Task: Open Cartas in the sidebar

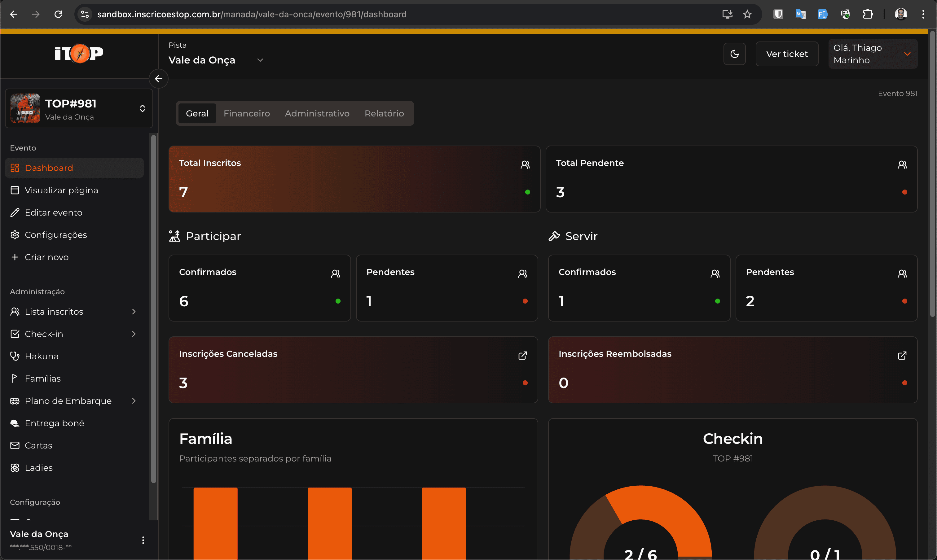Action: tap(74, 445)
